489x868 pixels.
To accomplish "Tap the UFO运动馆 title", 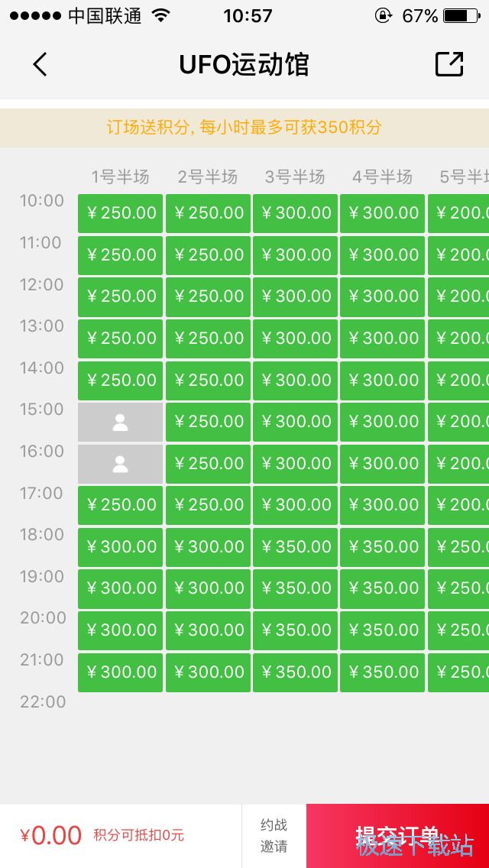I will [x=244, y=65].
